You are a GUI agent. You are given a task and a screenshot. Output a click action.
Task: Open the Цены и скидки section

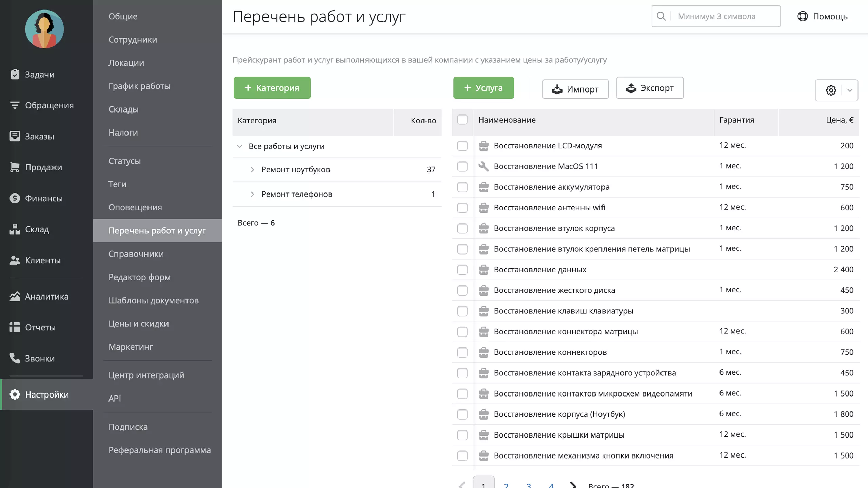click(139, 324)
